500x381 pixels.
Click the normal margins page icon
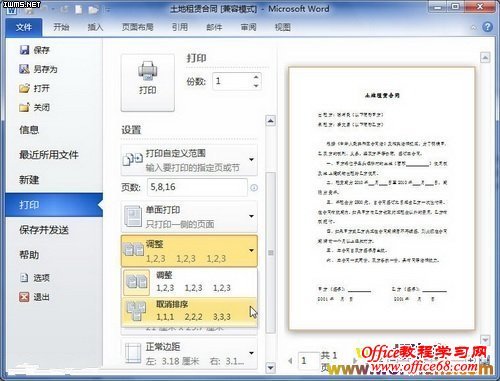[x=133, y=353]
